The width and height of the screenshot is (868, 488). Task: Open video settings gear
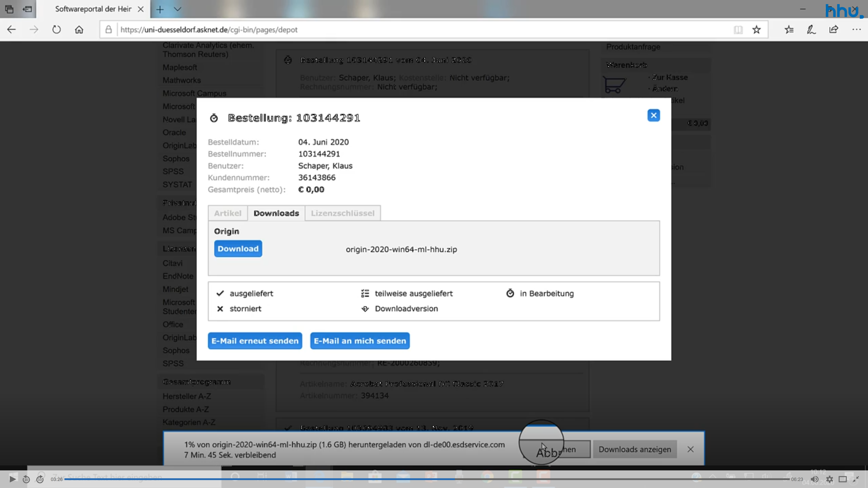pos(829,479)
